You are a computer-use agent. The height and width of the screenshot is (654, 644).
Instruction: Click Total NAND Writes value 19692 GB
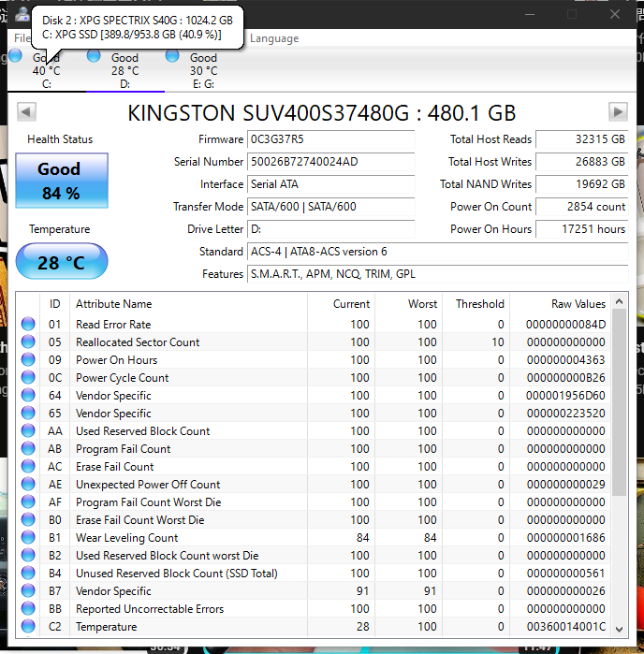tap(582, 184)
